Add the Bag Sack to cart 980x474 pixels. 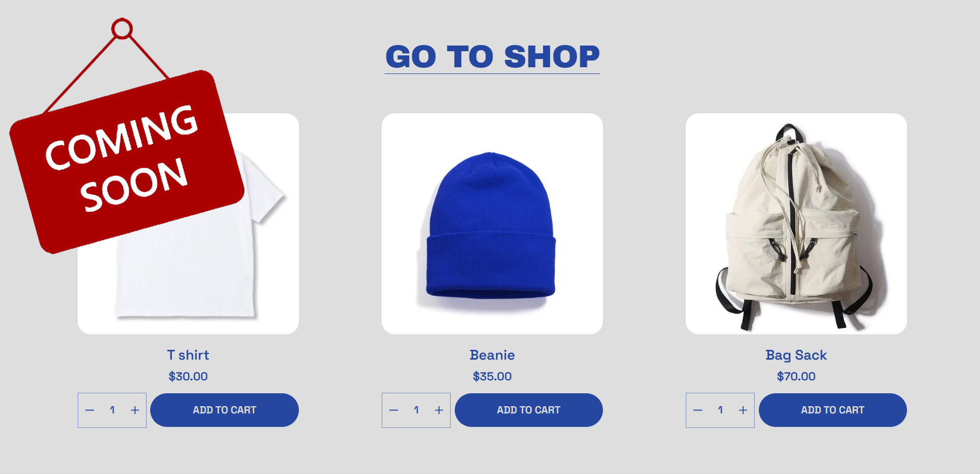(832, 410)
